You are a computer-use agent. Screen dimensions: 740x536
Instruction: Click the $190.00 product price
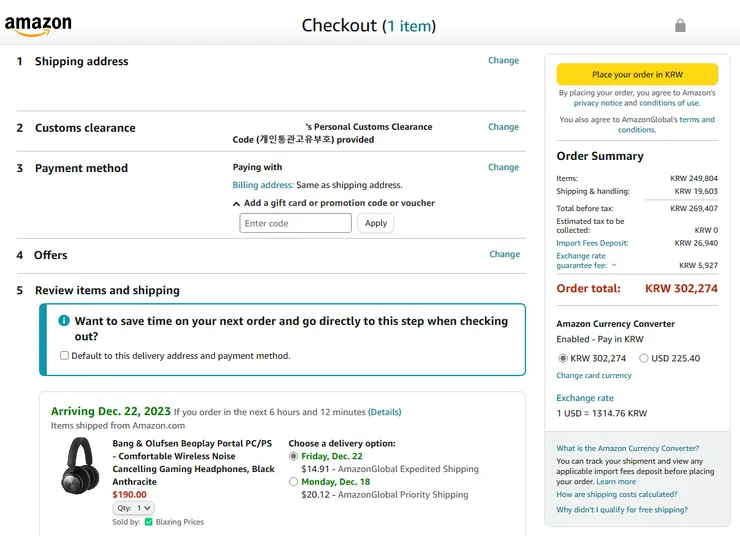[x=129, y=494]
